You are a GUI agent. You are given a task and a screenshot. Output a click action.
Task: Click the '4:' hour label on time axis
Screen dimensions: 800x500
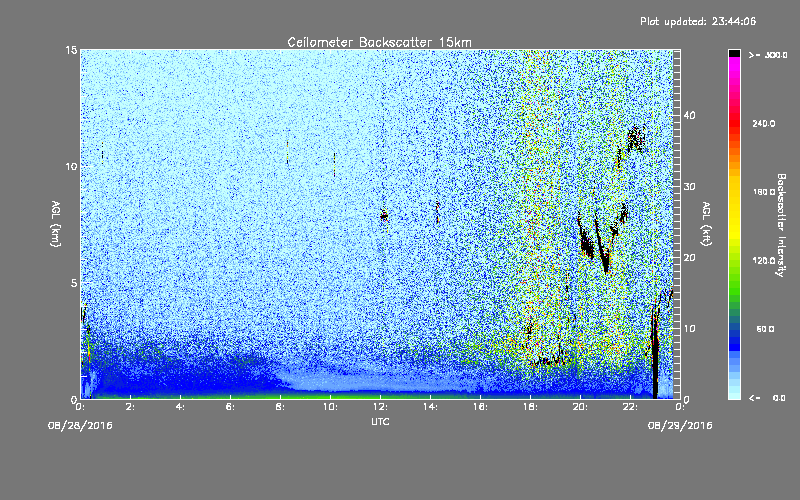(180, 407)
